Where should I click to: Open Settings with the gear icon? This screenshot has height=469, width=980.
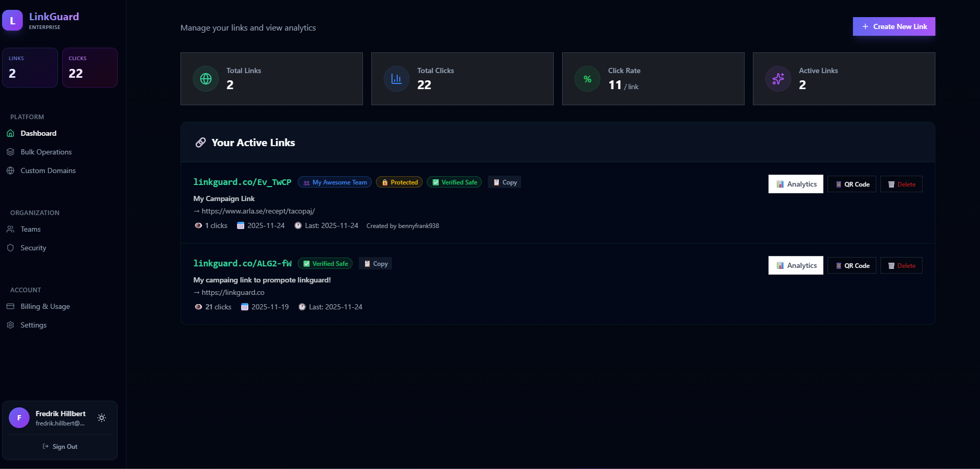(x=10, y=325)
